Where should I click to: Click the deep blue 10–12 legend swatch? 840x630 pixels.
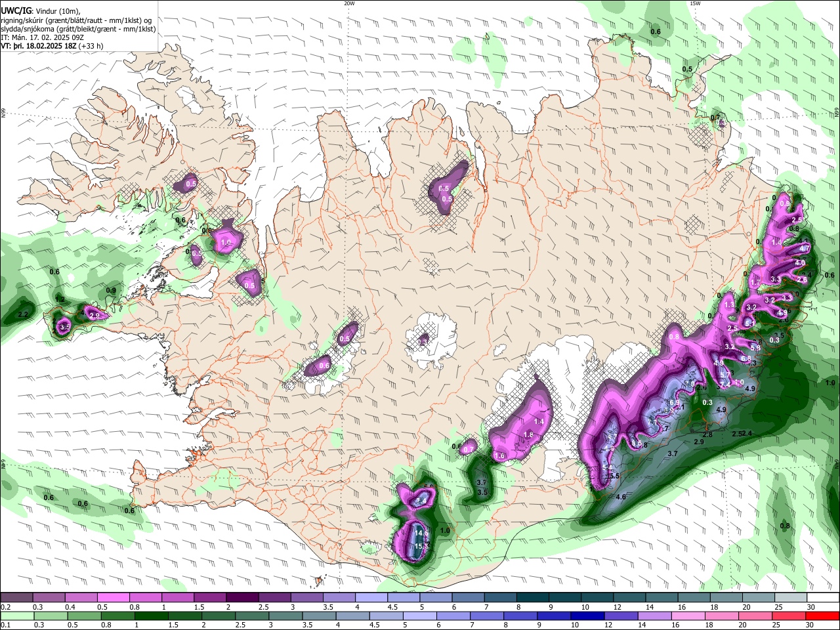(587, 616)
